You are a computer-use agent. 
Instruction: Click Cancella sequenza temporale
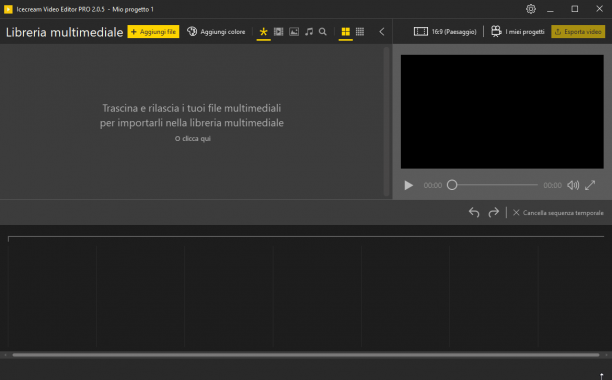(558, 213)
